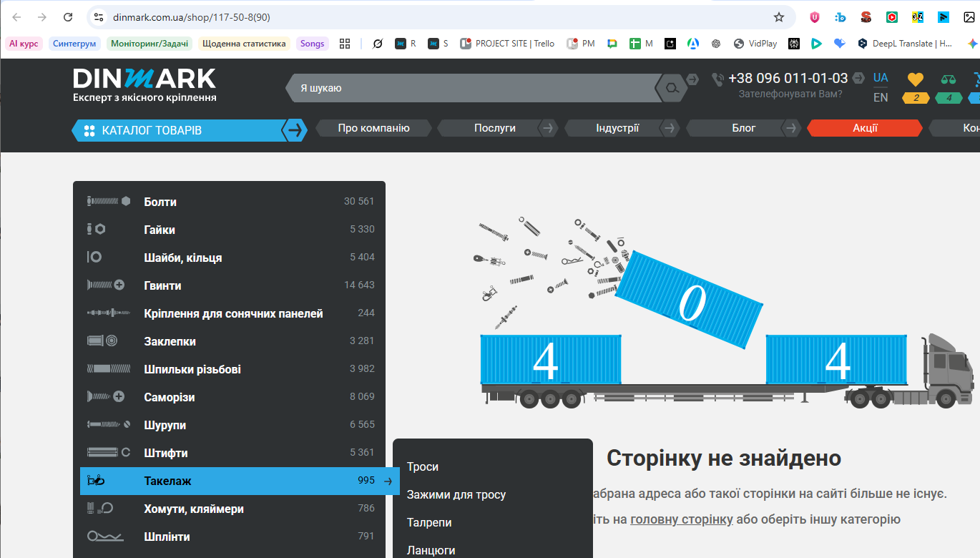The image size is (980, 558).
Task: Open the AI курс bookmark
Action: tap(24, 44)
